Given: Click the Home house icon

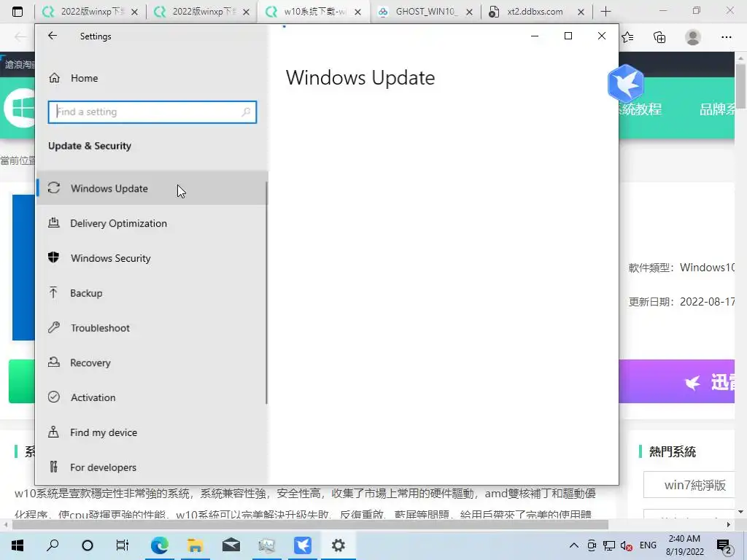Looking at the screenshot, I should tap(54, 77).
